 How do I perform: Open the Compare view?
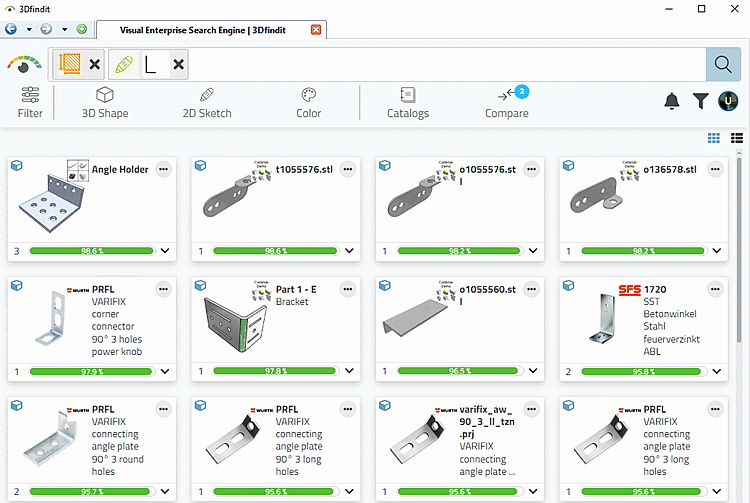(x=507, y=102)
